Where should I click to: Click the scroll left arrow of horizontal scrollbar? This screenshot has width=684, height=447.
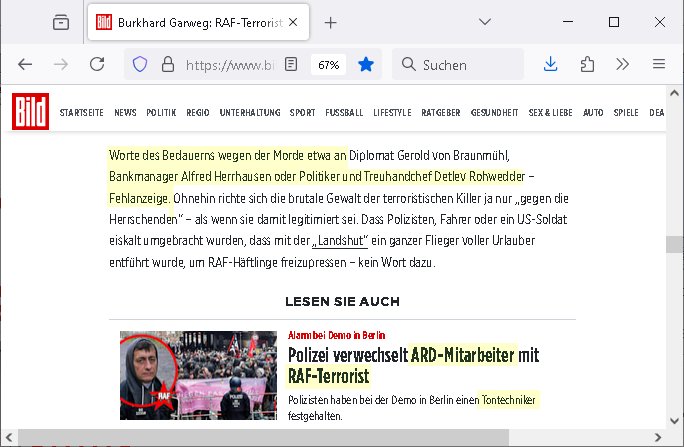tap(9, 437)
